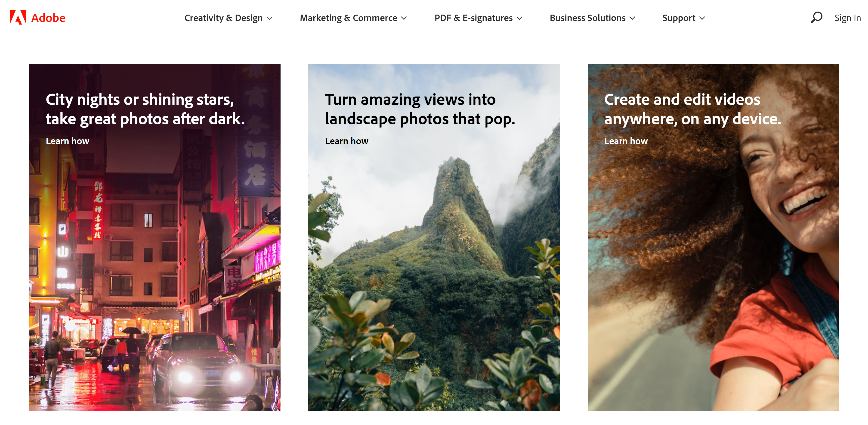Viewport: 868px width, 425px height.
Task: Click Learn how on night photos card
Action: click(x=67, y=141)
